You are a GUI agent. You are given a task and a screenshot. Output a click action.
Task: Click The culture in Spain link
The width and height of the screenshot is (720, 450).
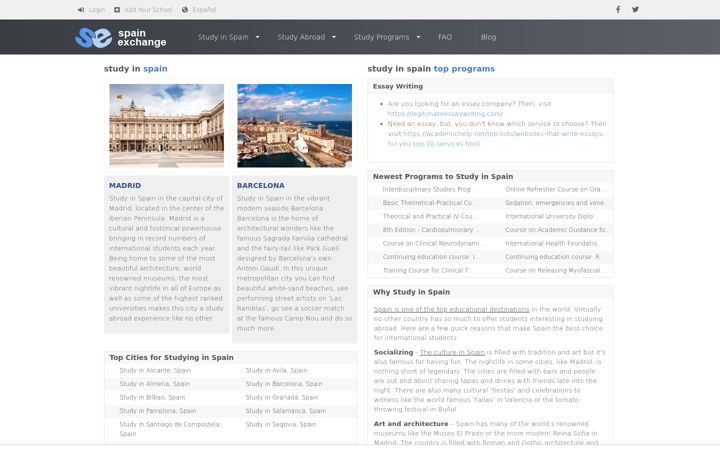point(452,353)
